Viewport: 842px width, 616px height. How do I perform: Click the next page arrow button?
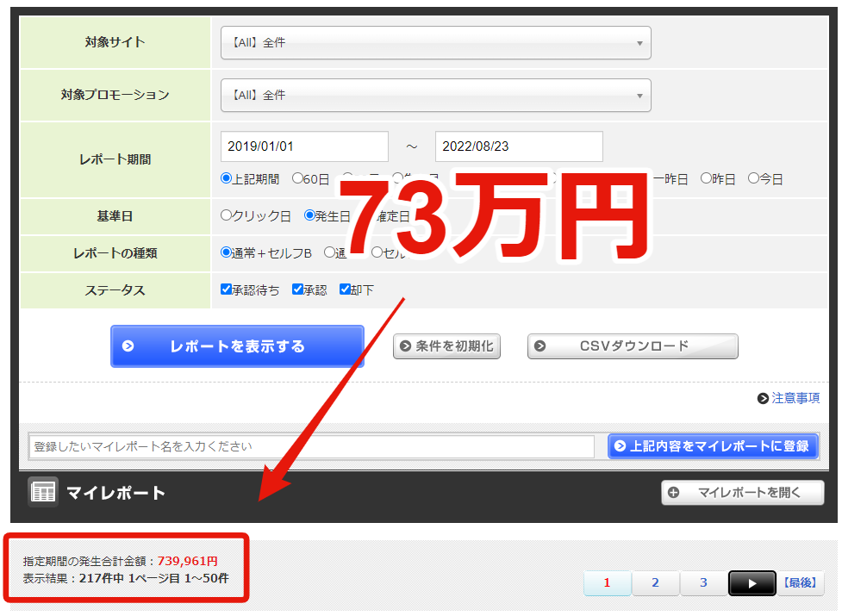click(x=752, y=583)
